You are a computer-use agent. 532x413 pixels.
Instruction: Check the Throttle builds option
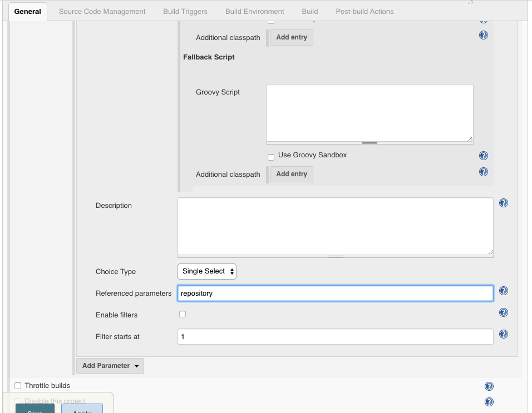click(x=18, y=386)
